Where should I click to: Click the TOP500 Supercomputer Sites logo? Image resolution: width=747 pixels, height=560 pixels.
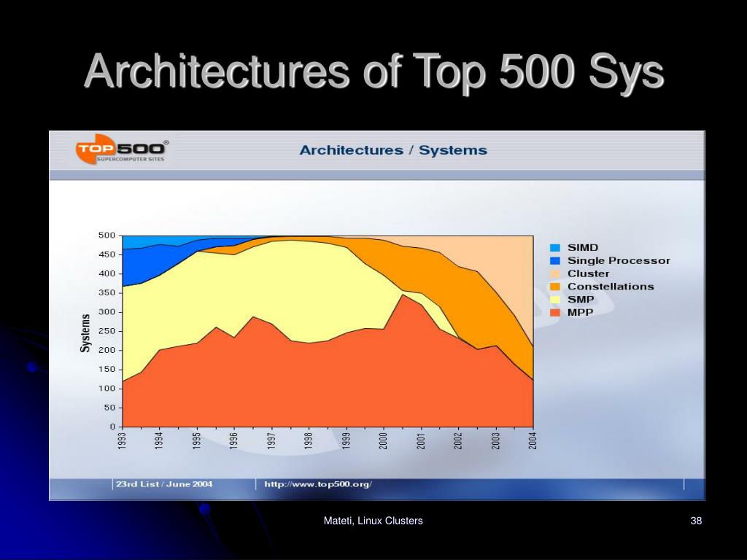pyautogui.click(x=122, y=149)
